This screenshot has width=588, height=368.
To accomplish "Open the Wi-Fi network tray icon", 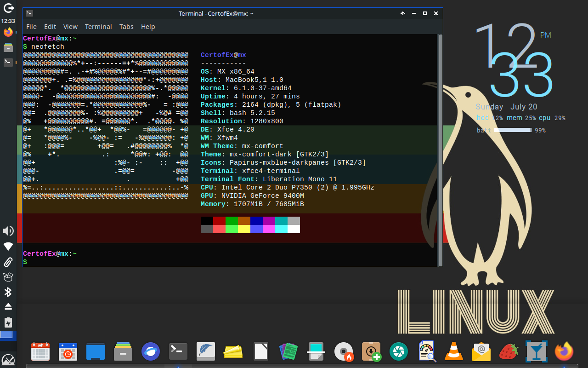I will [8, 247].
